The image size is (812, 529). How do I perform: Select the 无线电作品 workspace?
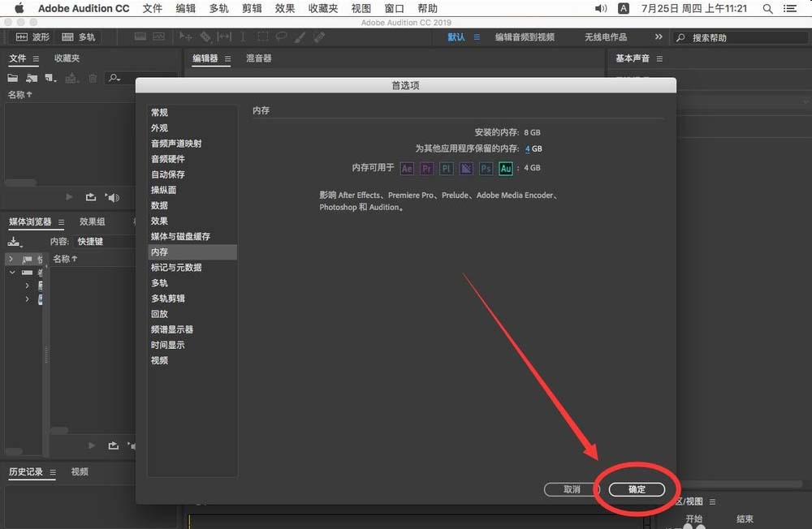606,37
